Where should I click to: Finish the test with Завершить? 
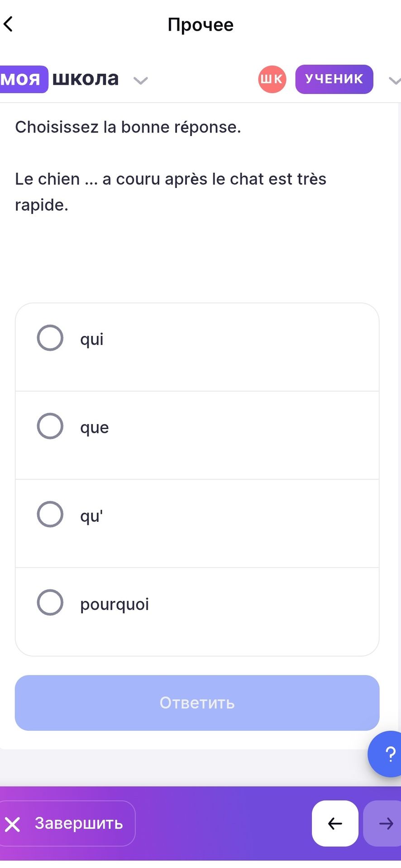[x=67, y=823]
